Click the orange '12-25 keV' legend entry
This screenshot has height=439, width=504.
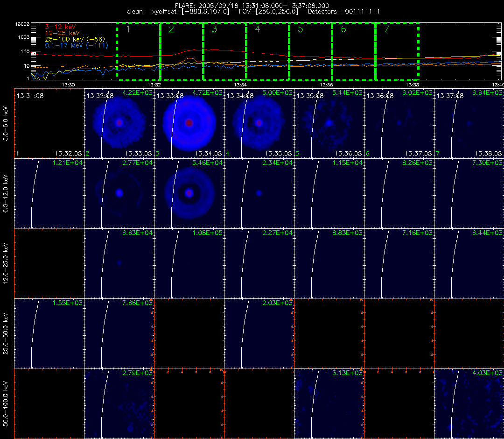63,33
